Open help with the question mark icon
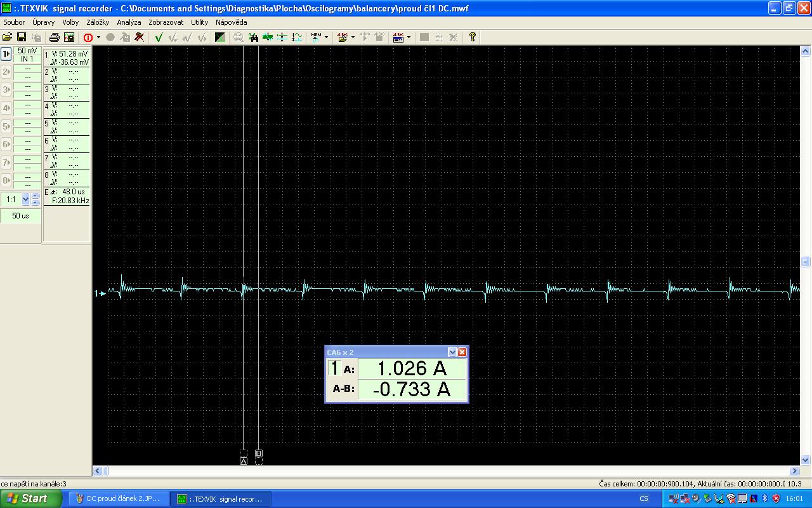 473,37
